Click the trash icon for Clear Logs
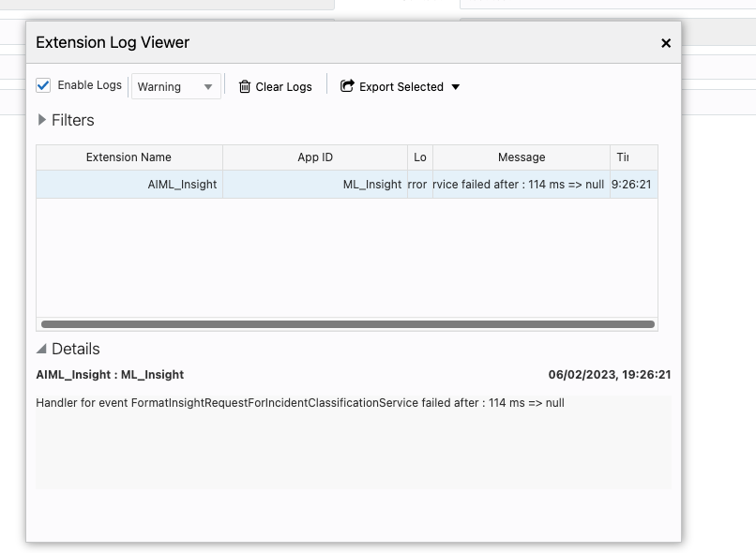 coord(245,86)
